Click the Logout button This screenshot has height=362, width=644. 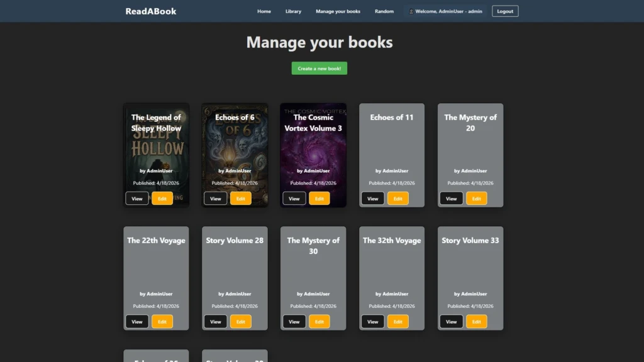[504, 11]
